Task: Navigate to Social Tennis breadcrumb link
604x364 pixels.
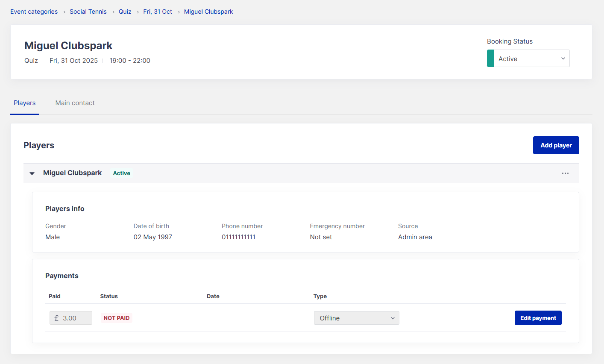Action: [88, 12]
